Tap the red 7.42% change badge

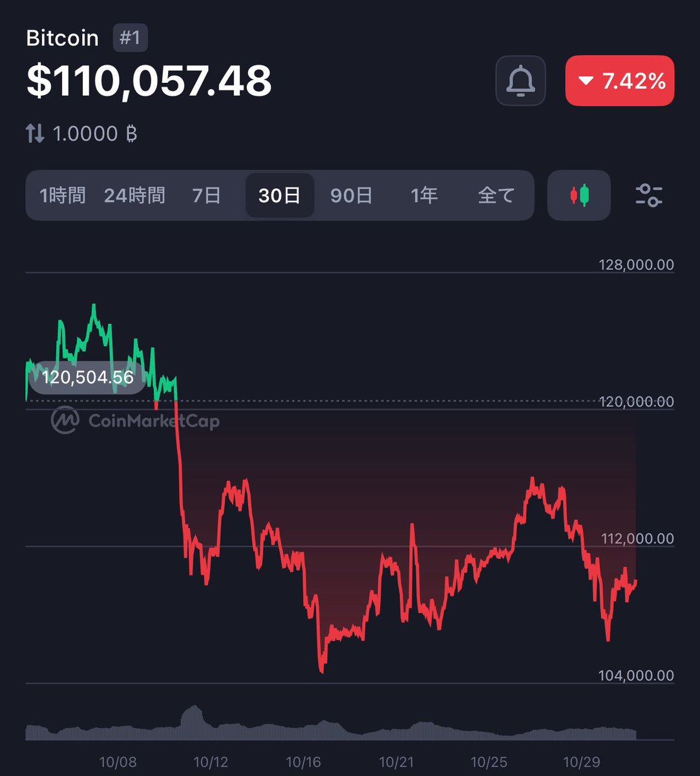click(619, 80)
